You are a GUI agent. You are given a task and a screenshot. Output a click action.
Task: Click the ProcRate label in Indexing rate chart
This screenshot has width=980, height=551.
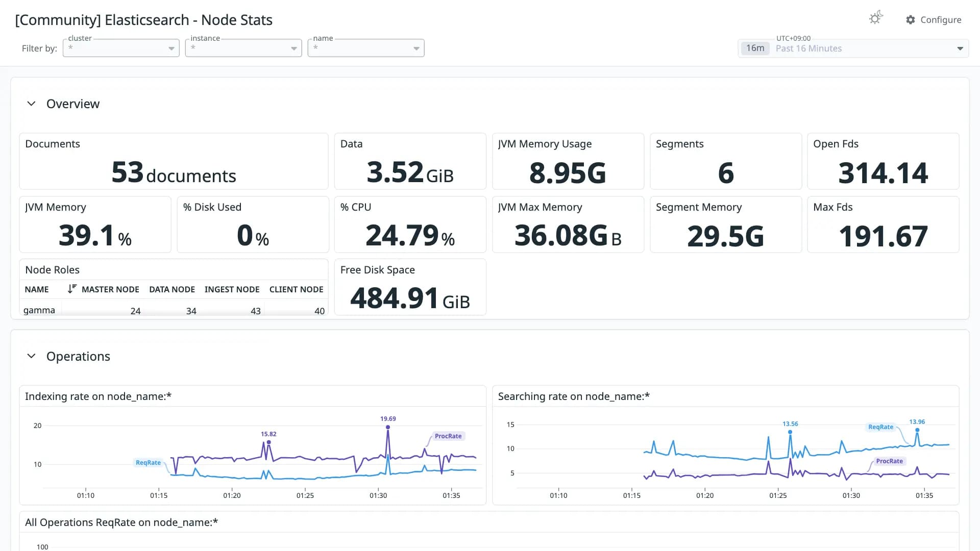pyautogui.click(x=448, y=436)
